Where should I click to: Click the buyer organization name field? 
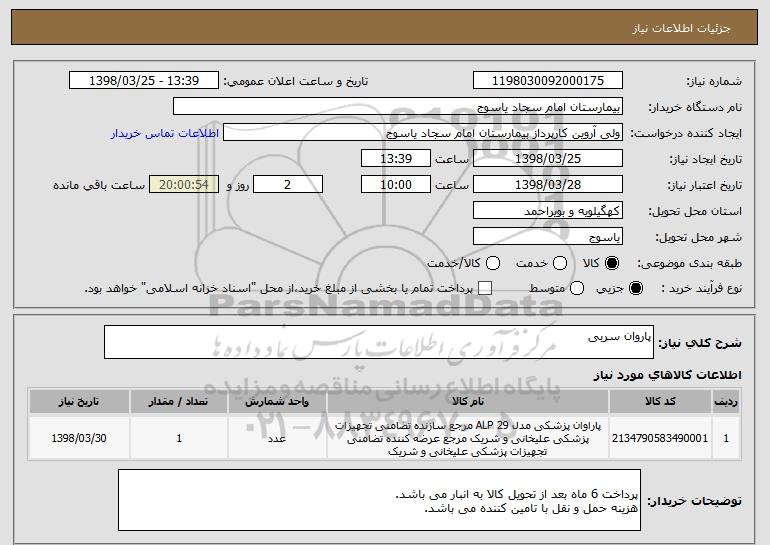(x=398, y=107)
